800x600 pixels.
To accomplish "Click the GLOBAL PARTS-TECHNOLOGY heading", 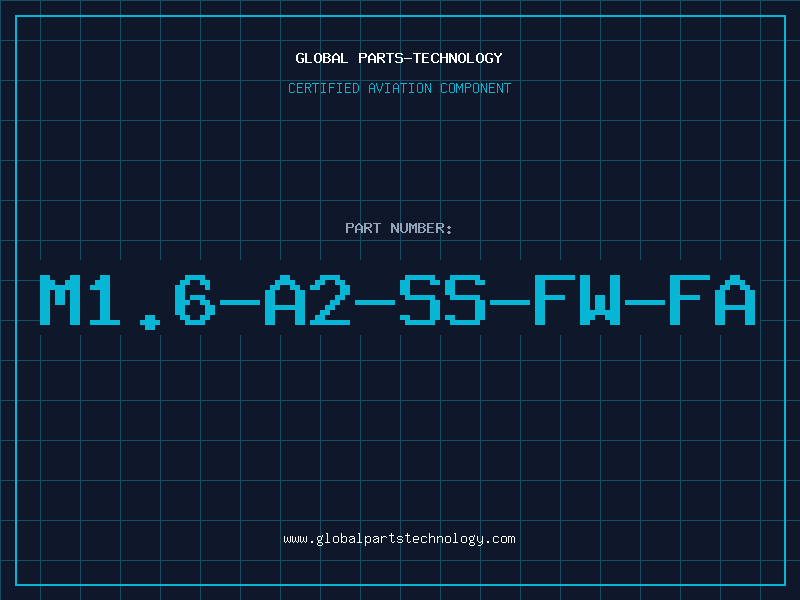I will click(x=399, y=58).
